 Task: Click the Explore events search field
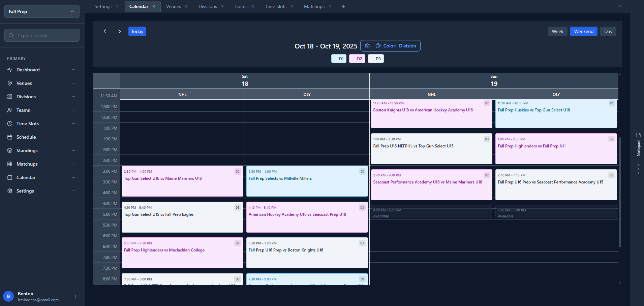(42, 35)
